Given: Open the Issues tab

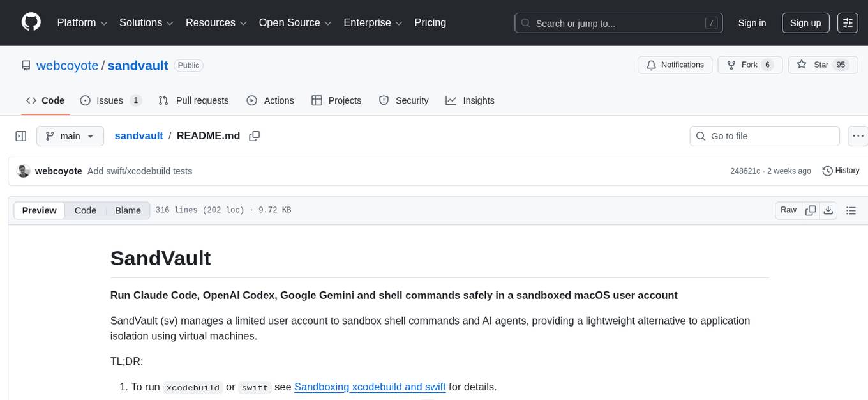Looking at the screenshot, I should point(110,100).
